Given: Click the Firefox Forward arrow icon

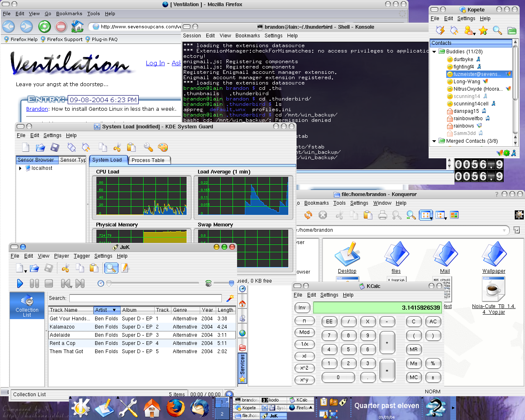Looking at the screenshot, I should (x=27, y=27).
